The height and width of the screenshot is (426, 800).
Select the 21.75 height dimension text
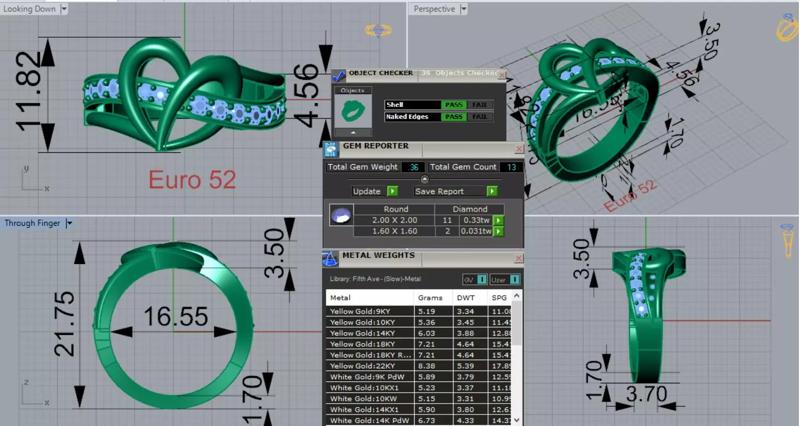pos(64,324)
